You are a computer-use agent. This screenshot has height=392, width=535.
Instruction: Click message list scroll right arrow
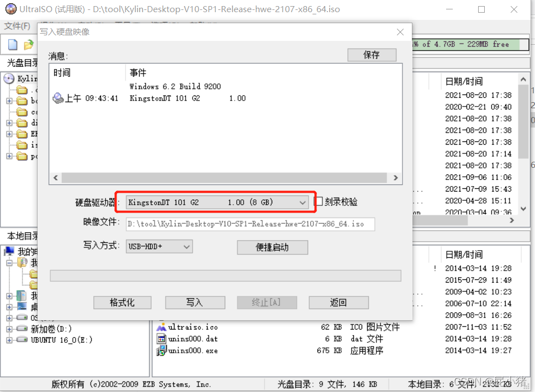395,178
